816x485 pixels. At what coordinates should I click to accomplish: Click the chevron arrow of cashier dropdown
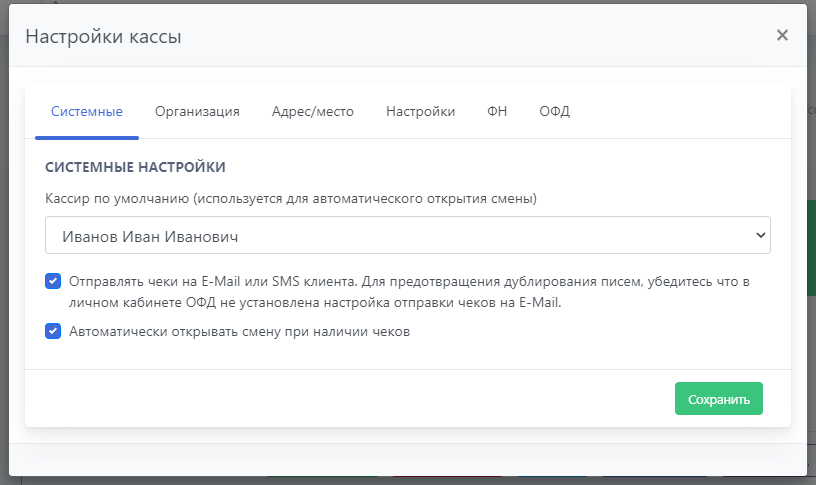tap(760, 235)
